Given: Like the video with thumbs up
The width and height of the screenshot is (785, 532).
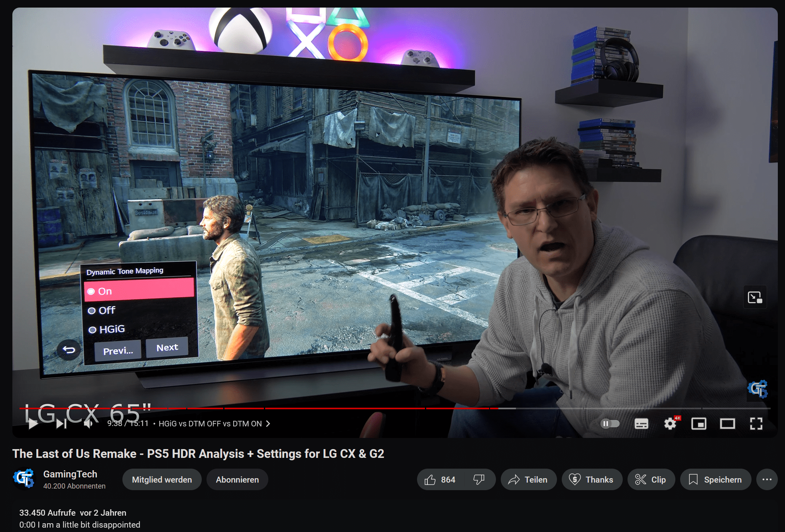Looking at the screenshot, I should [440, 480].
